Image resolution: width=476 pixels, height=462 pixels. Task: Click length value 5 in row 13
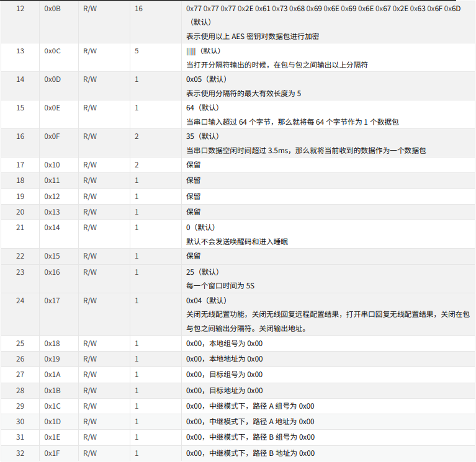point(137,51)
